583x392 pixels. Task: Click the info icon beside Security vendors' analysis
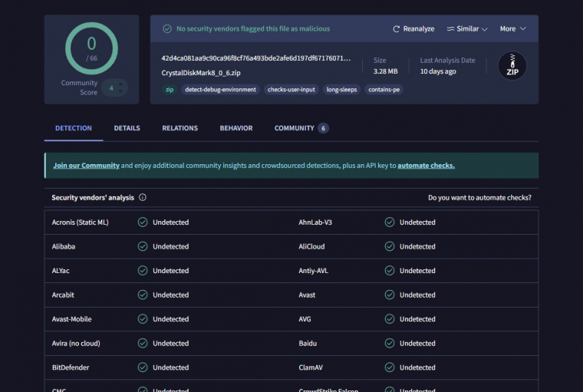[x=143, y=198]
